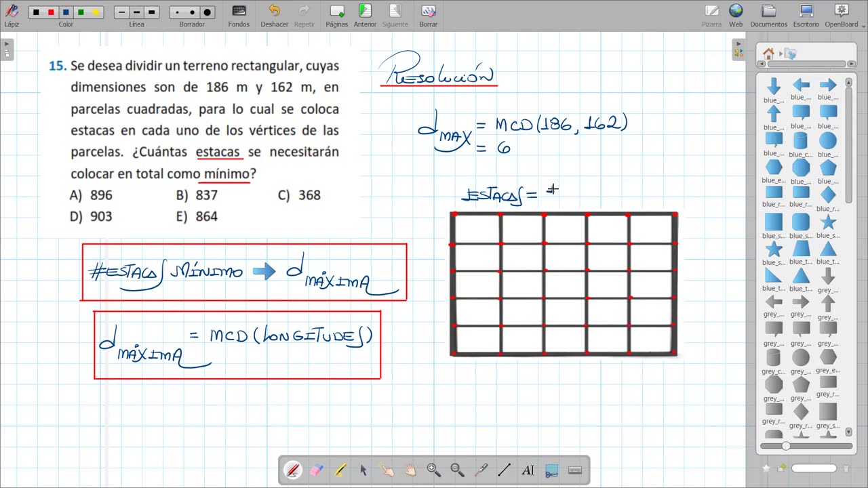The width and height of the screenshot is (868, 488).
Task: Select the blue diamond shape
Action: click(828, 195)
